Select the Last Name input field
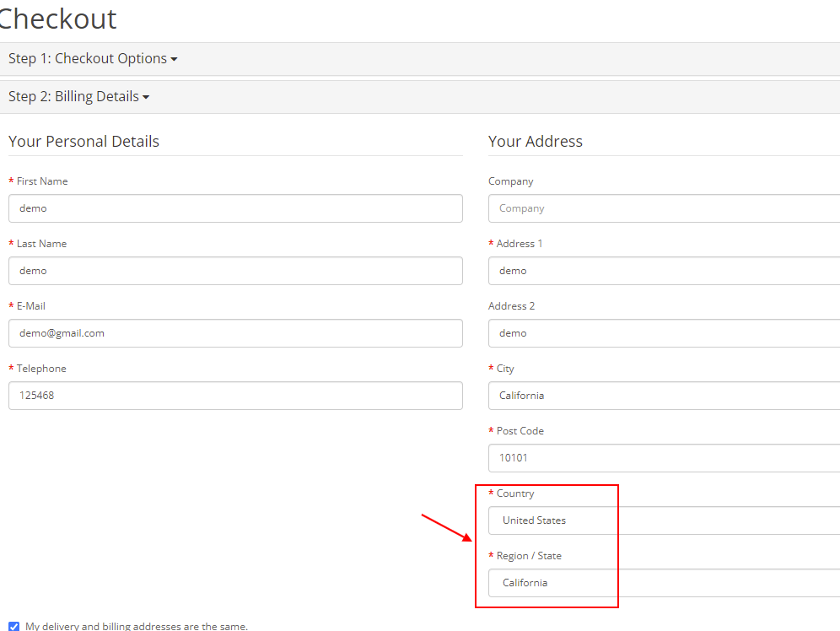Viewport: 840px width, 631px height. (235, 271)
